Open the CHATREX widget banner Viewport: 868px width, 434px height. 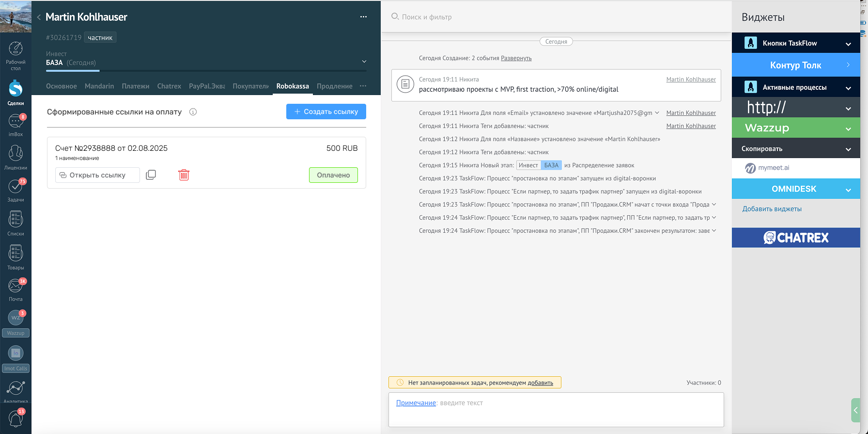pos(796,238)
